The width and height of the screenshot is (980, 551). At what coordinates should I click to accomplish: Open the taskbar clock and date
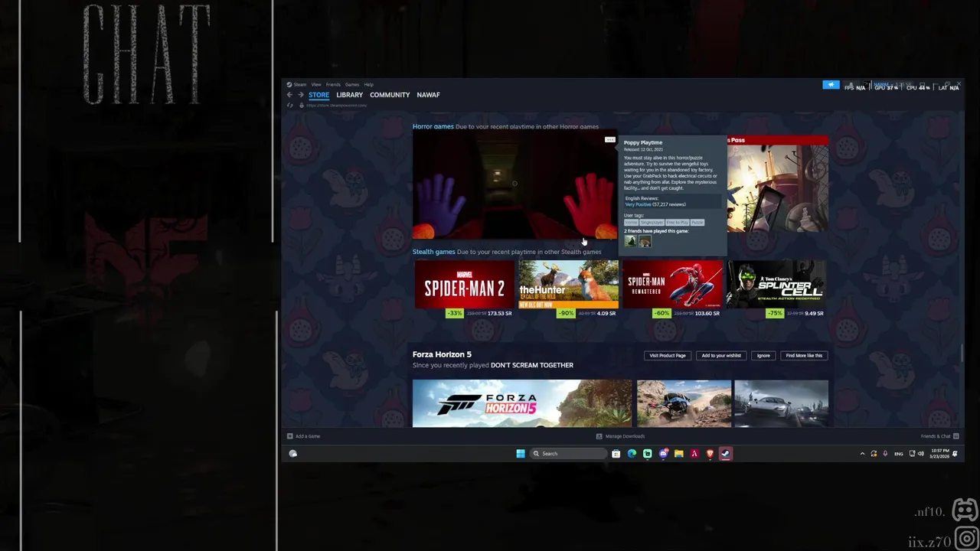(939, 454)
